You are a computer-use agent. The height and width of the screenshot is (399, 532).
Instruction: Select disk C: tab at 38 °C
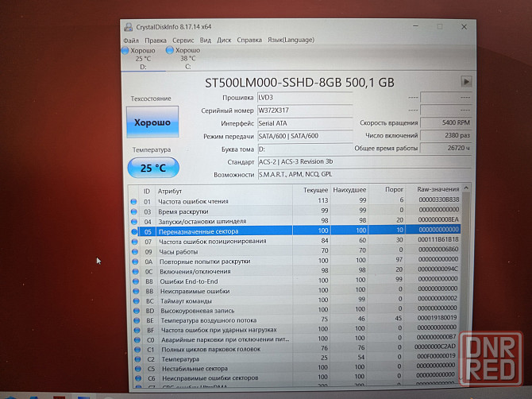[x=187, y=58]
